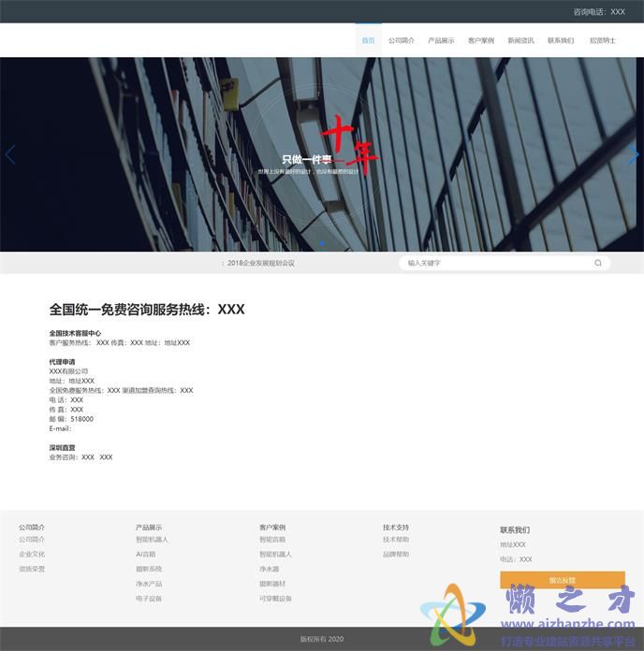Image resolution: width=644 pixels, height=651 pixels.
Task: Open the 首页 navigation tab
Action: pos(368,40)
